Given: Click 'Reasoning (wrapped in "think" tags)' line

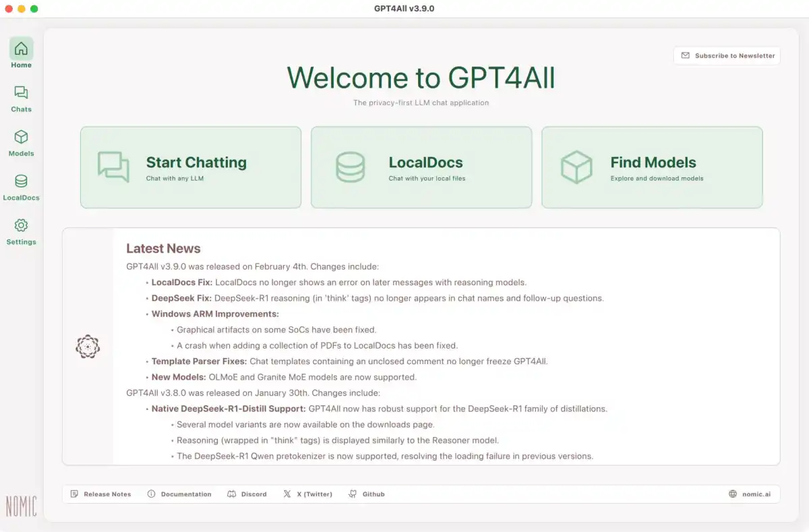Looking at the screenshot, I should point(338,440).
